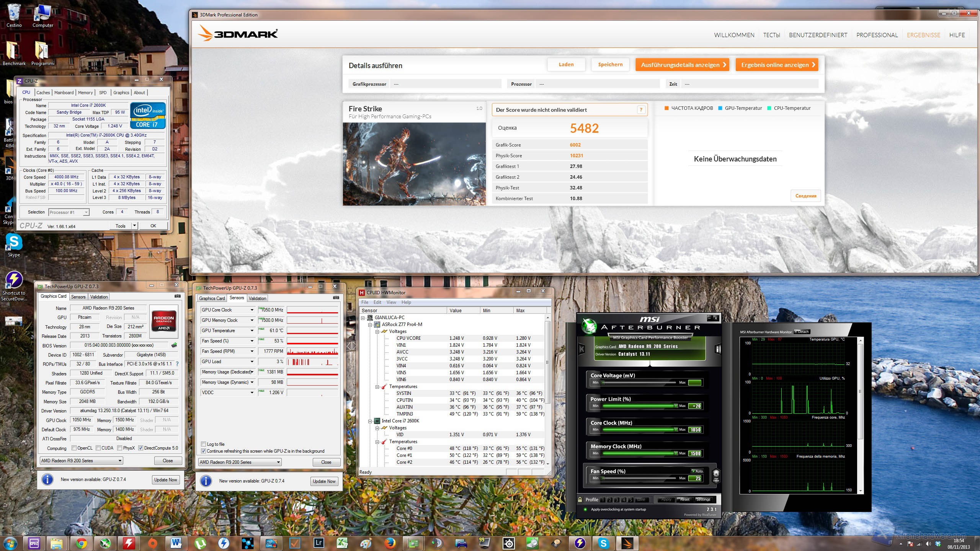Collapse the ASRock Z77 Pro4-M tree node
The image size is (980, 551).
[370, 324]
